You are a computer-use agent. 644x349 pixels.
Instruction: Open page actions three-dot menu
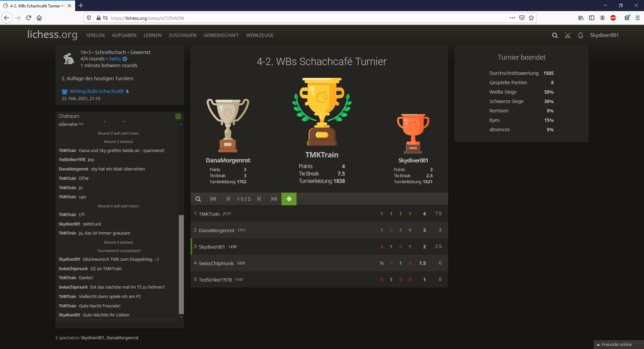[512, 18]
